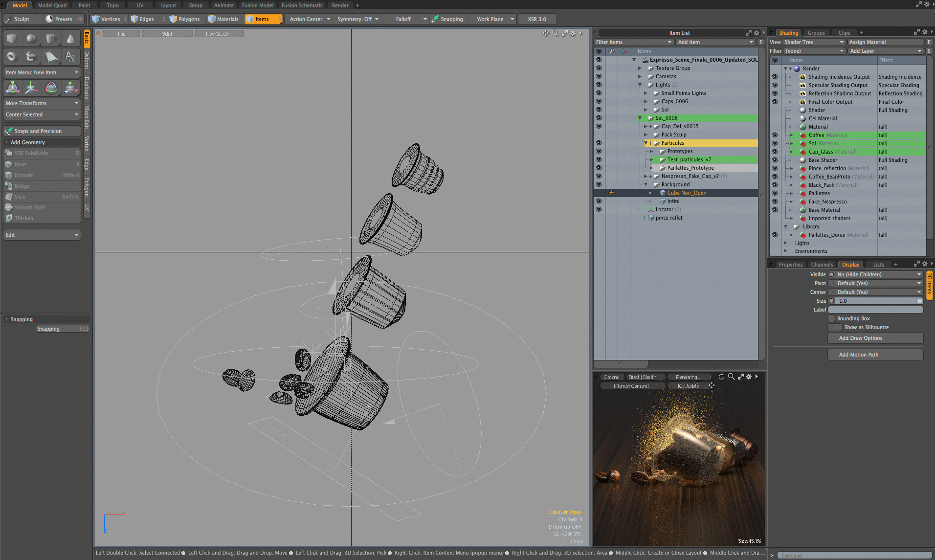Click the zoom magnifier in 3D viewport
This screenshot has width=935, height=560.
555,33
